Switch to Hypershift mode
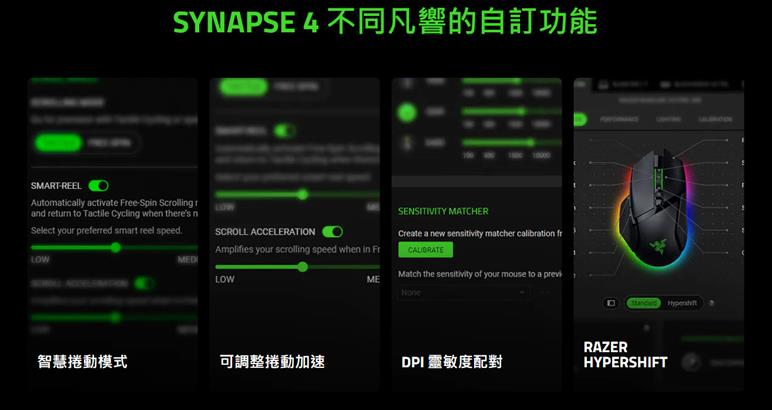Image resolution: width=772 pixels, height=410 pixels. 682,303
